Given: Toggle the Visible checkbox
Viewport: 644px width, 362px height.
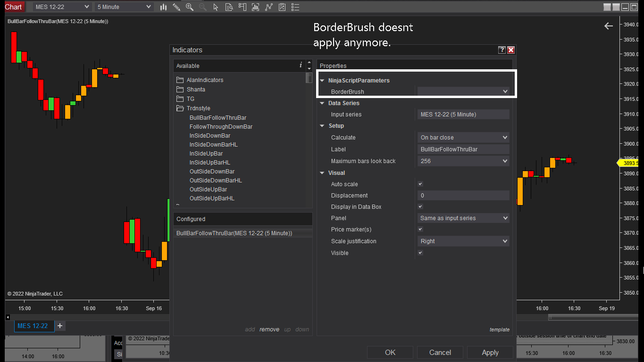Looking at the screenshot, I should pos(420,253).
